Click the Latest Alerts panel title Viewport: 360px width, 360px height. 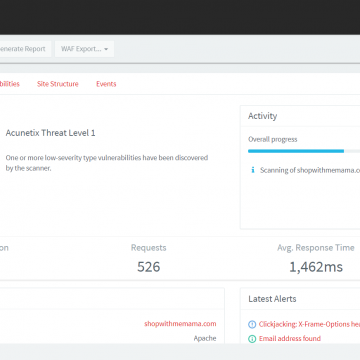(x=272, y=299)
